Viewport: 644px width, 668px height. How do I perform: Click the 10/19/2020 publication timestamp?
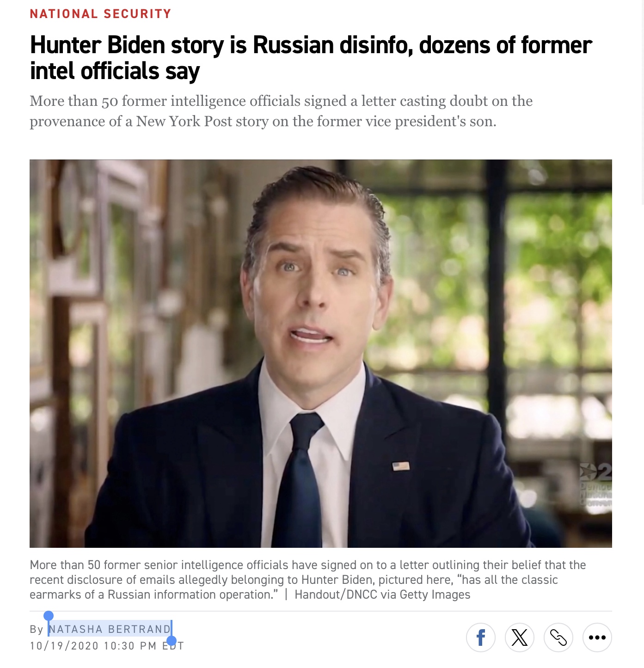click(x=107, y=646)
